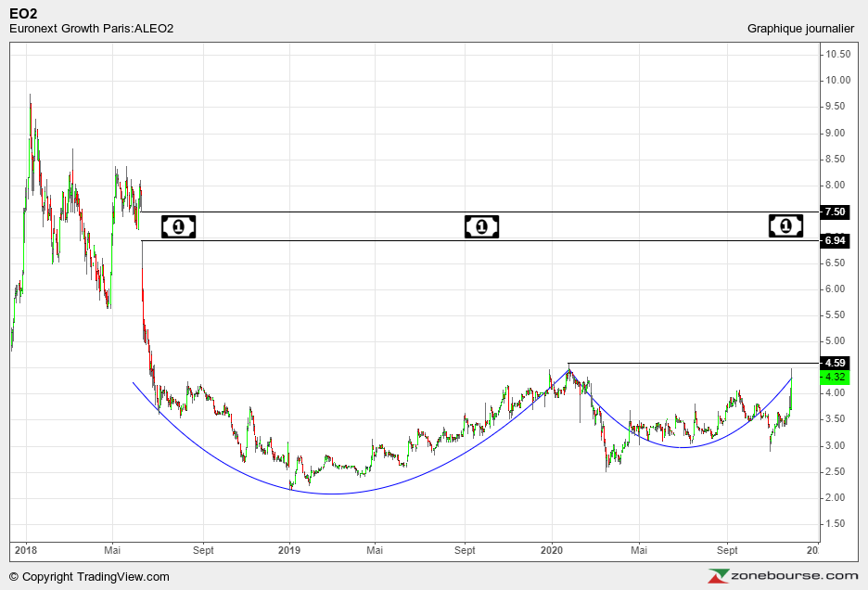Click the 6.00 price axis tick
The height and width of the screenshot is (590, 868).
[836, 289]
